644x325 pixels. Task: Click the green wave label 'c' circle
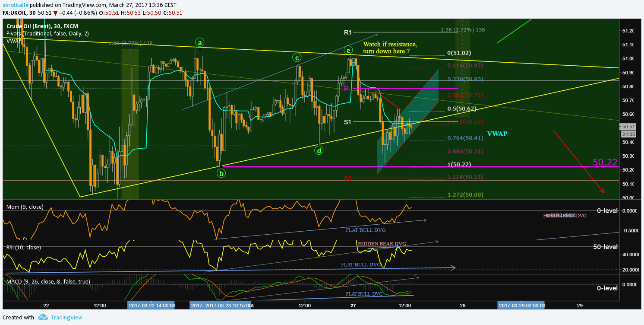(x=297, y=57)
